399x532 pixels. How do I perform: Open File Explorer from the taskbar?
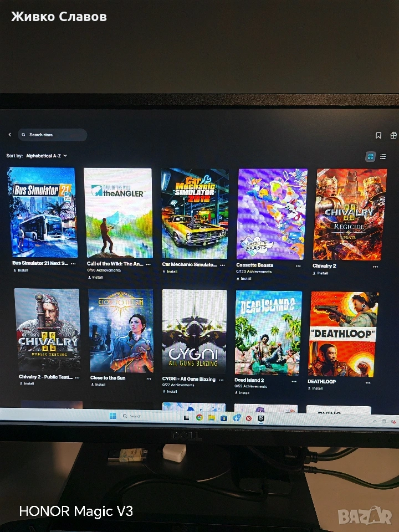pos(211,417)
